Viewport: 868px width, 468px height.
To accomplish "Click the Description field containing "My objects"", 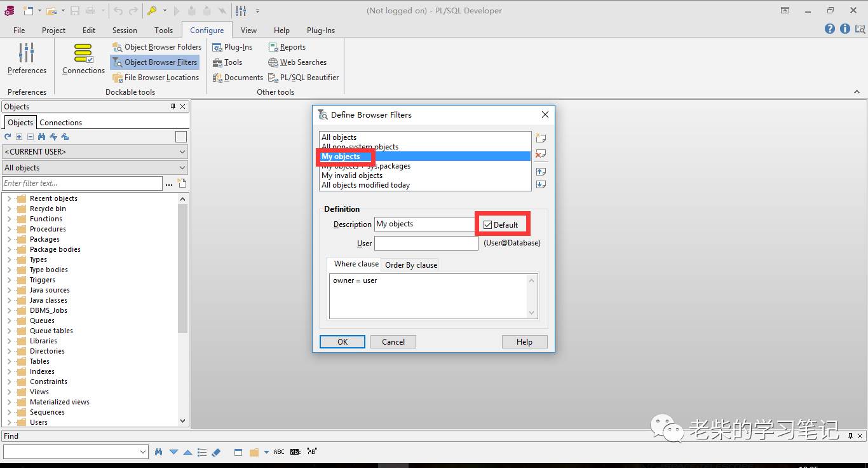I will tap(426, 224).
